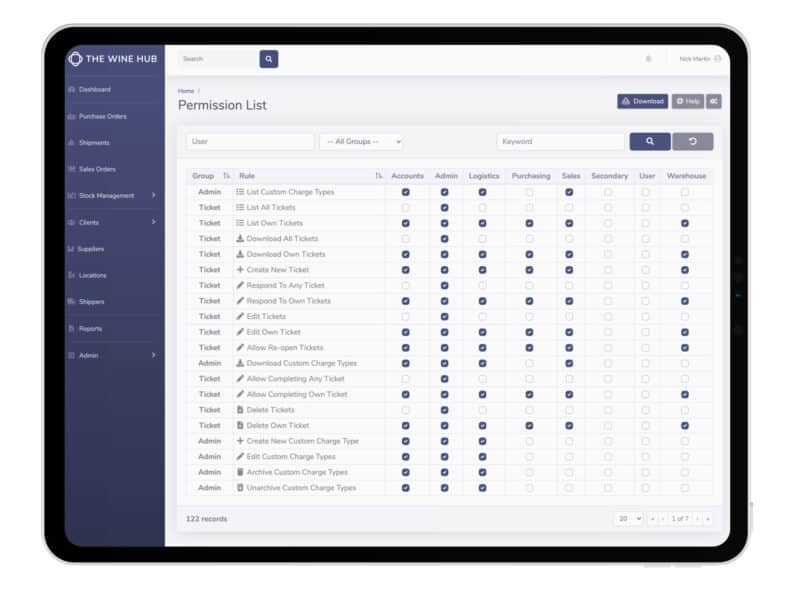
Task: Click the top search magnifier button
Action: (269, 59)
